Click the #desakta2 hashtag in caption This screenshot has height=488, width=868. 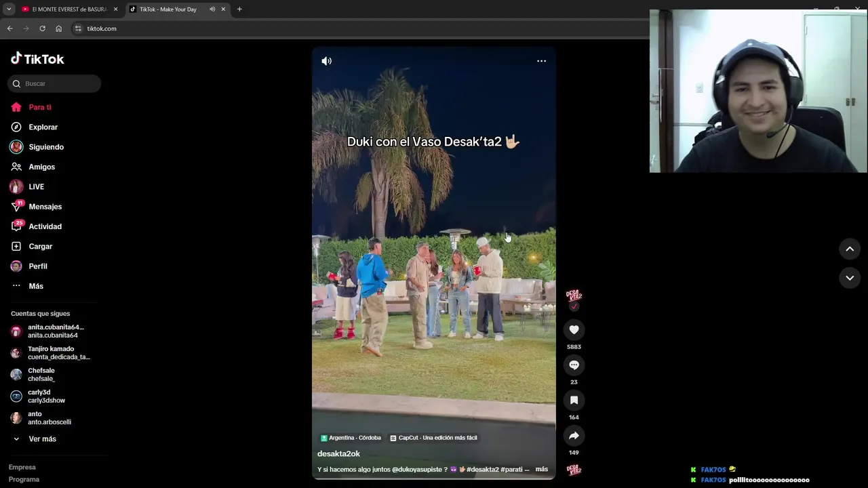click(482, 469)
